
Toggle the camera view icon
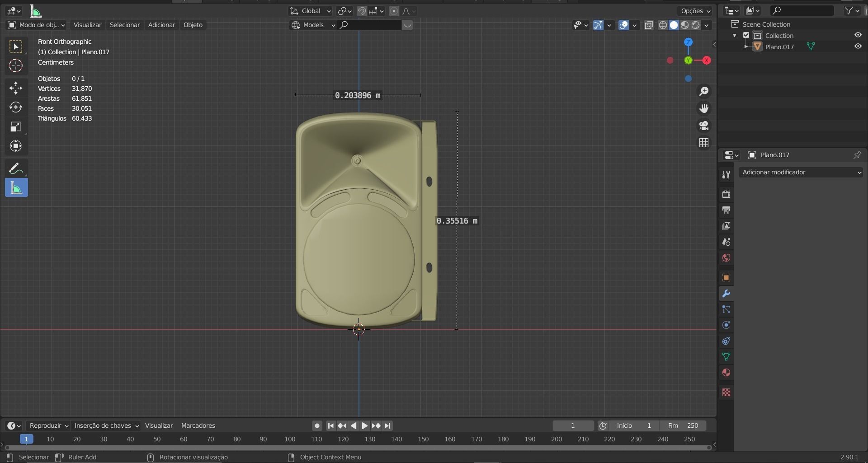(704, 126)
